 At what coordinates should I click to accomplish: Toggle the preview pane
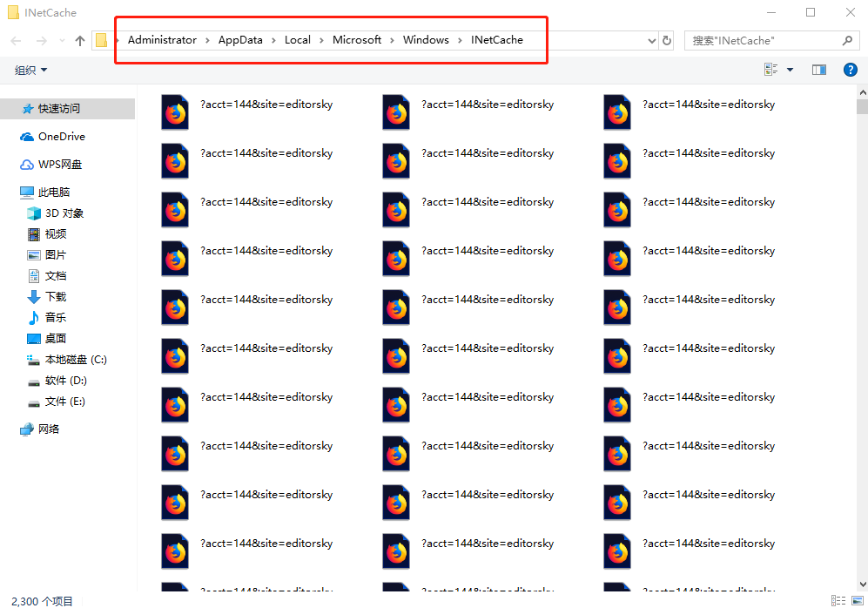tap(818, 70)
